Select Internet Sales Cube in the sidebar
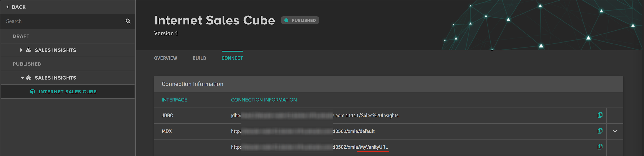Image resolution: width=644 pixels, height=156 pixels. tap(68, 92)
